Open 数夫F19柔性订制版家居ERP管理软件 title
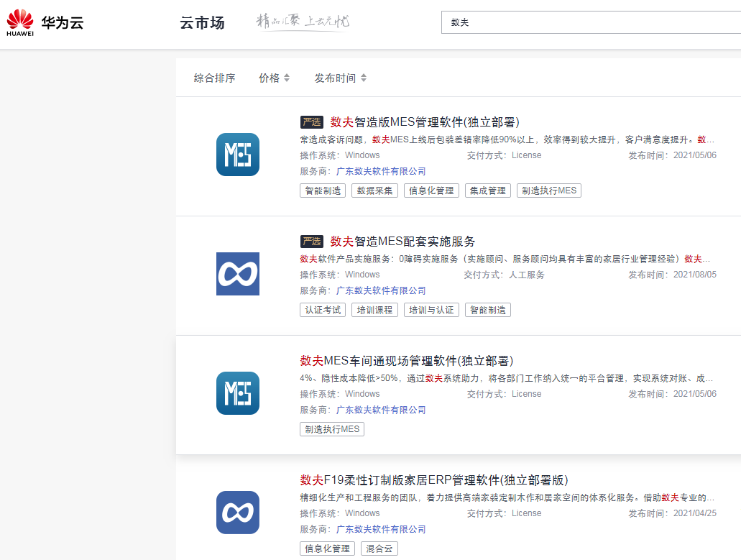 tap(434, 480)
